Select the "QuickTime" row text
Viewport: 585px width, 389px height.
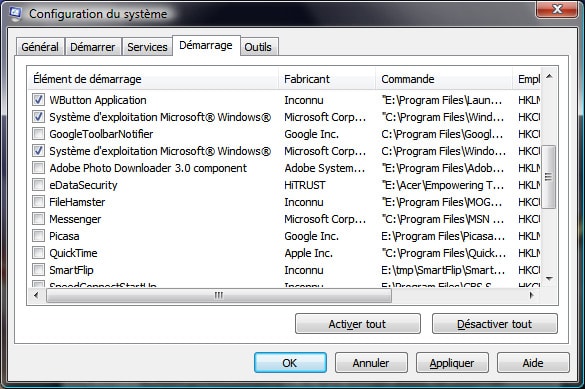coord(73,253)
